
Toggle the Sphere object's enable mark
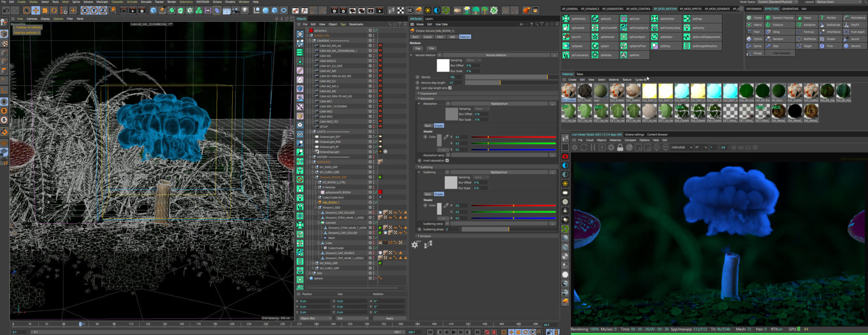pyautogui.click(x=376, y=278)
